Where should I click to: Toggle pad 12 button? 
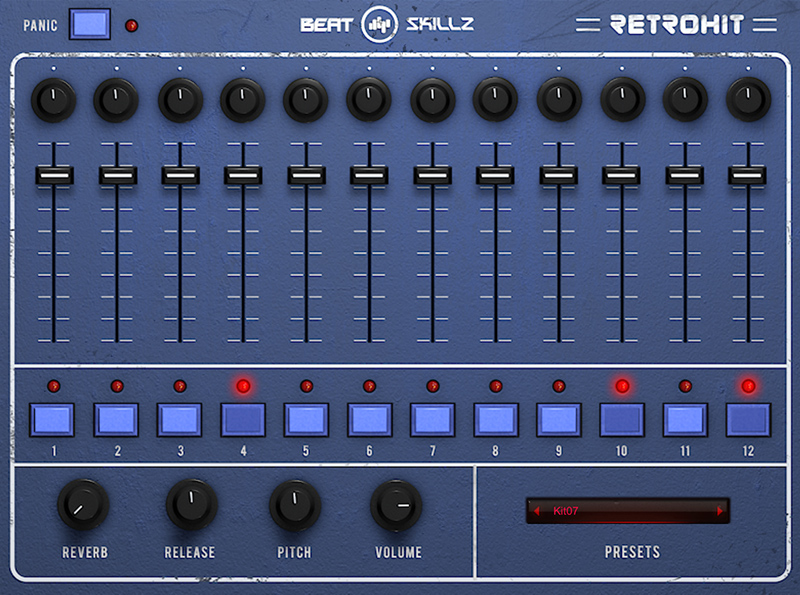pos(748,420)
